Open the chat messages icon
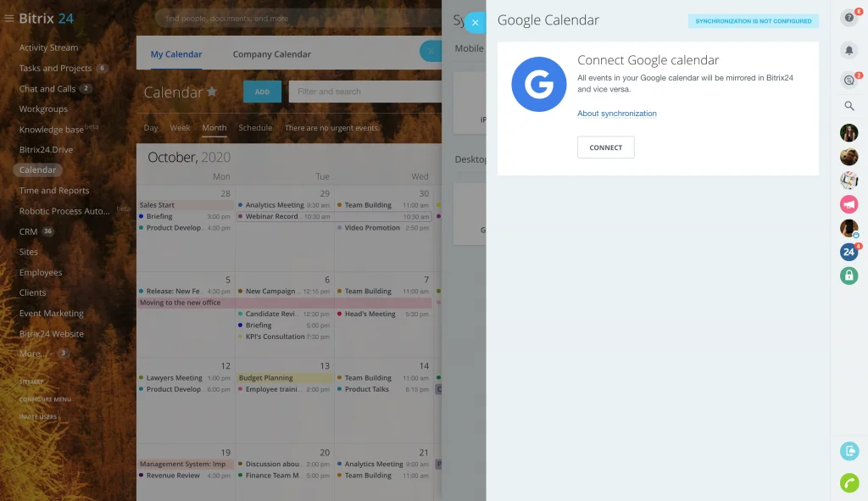The width and height of the screenshot is (868, 501). 849,79
